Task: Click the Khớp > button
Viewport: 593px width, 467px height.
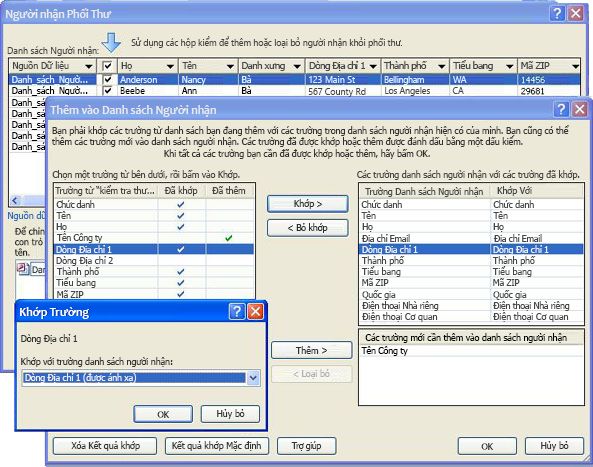Action: pos(308,204)
